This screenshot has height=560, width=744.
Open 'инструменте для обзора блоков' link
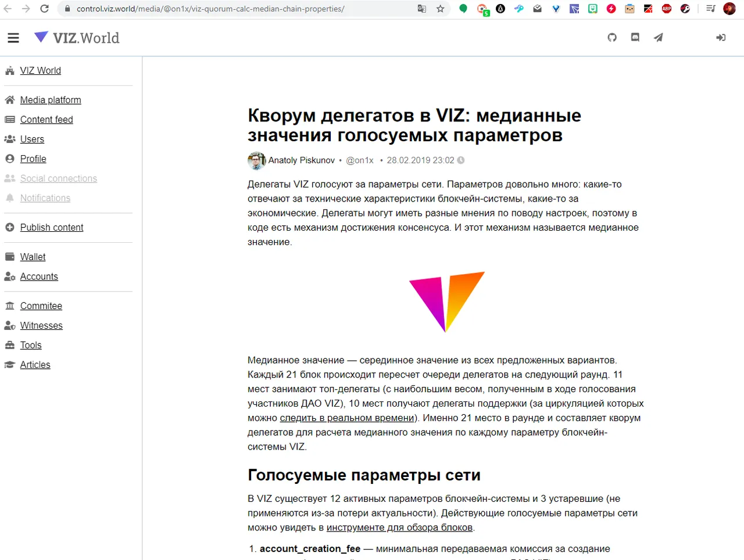pyautogui.click(x=399, y=527)
